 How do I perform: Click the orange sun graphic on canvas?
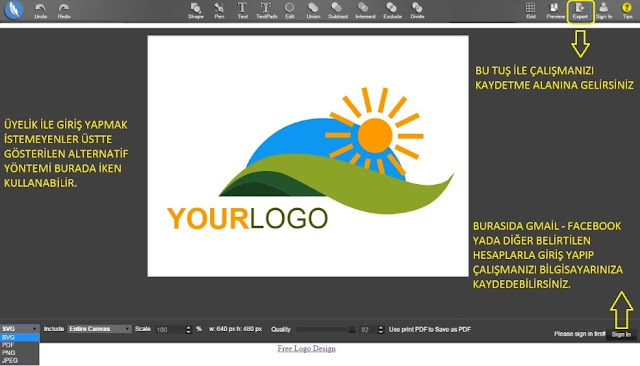(375, 135)
